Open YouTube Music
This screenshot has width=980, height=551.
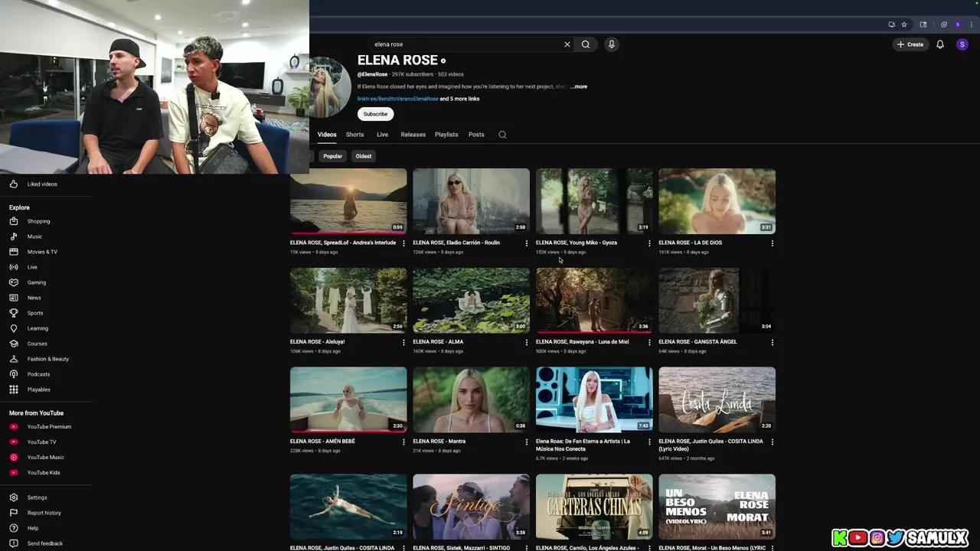point(46,458)
